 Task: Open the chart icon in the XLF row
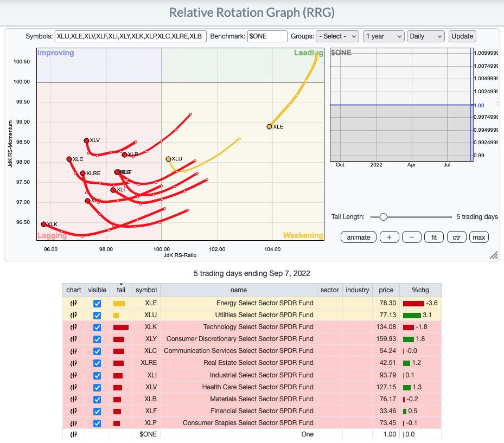[x=74, y=411]
